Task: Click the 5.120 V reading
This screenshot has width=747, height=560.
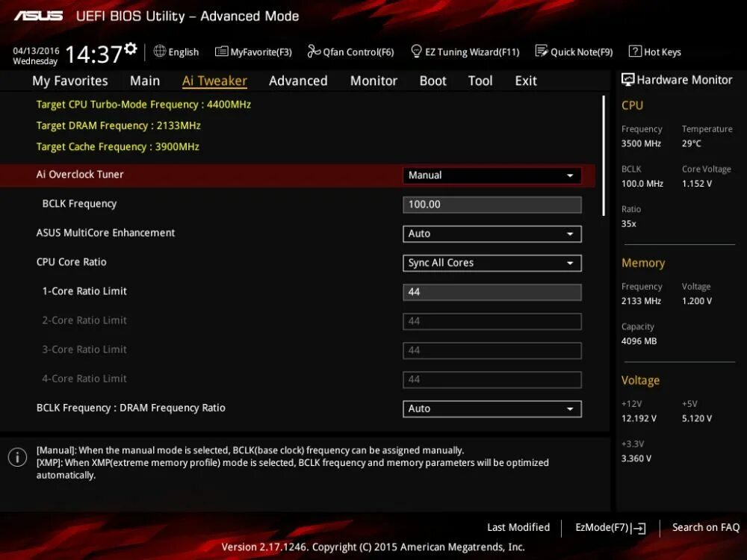Action: (696, 418)
